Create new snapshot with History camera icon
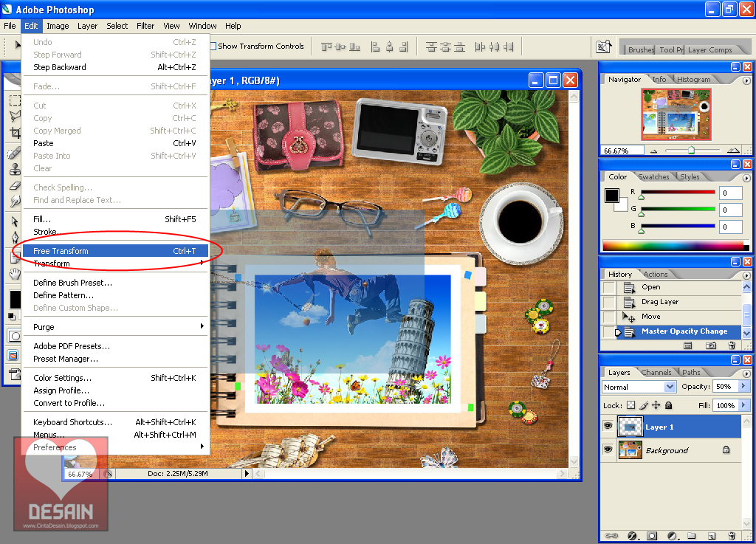Screen dimensions: 756x544 [711, 345]
